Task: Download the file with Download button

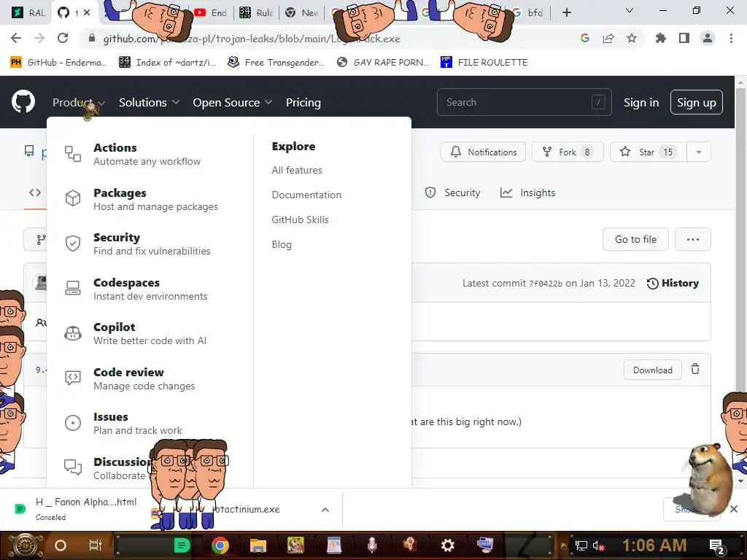Action: 653,370
